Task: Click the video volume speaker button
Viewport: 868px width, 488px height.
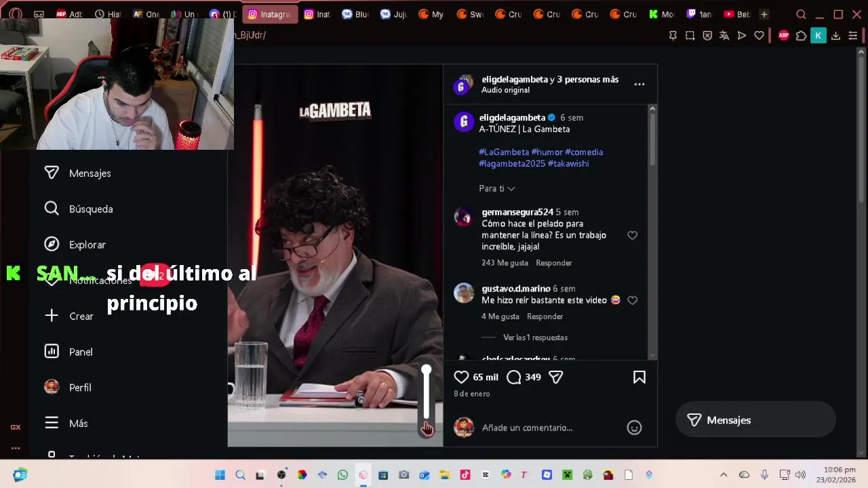Action: click(x=427, y=429)
